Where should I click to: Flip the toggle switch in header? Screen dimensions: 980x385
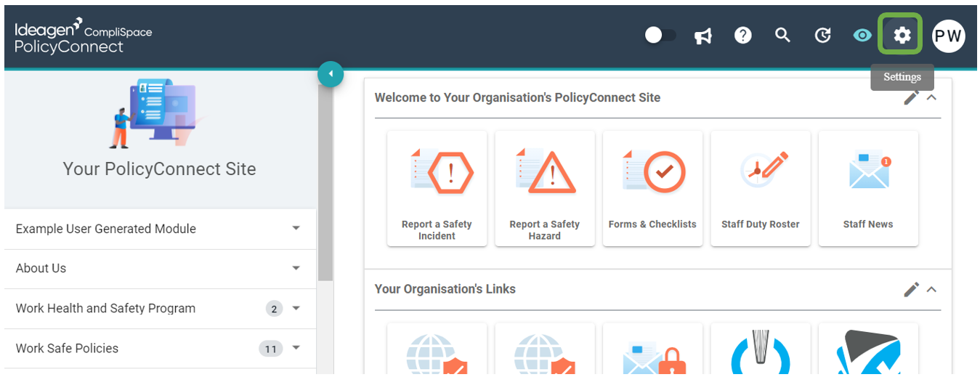pos(660,35)
